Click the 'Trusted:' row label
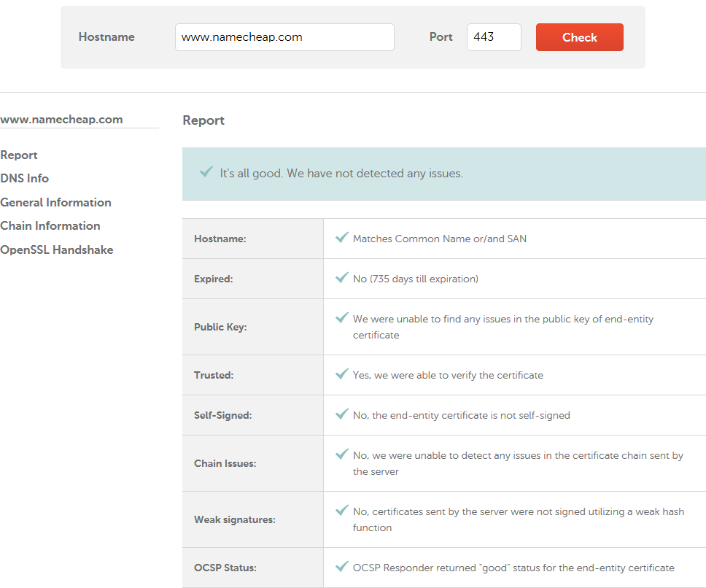The height and width of the screenshot is (588, 706). [214, 376]
